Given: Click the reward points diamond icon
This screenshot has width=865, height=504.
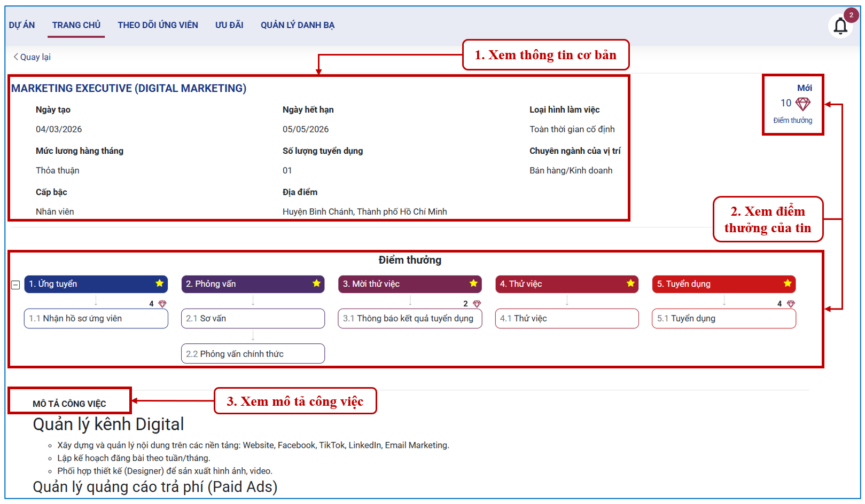Looking at the screenshot, I should click(802, 104).
